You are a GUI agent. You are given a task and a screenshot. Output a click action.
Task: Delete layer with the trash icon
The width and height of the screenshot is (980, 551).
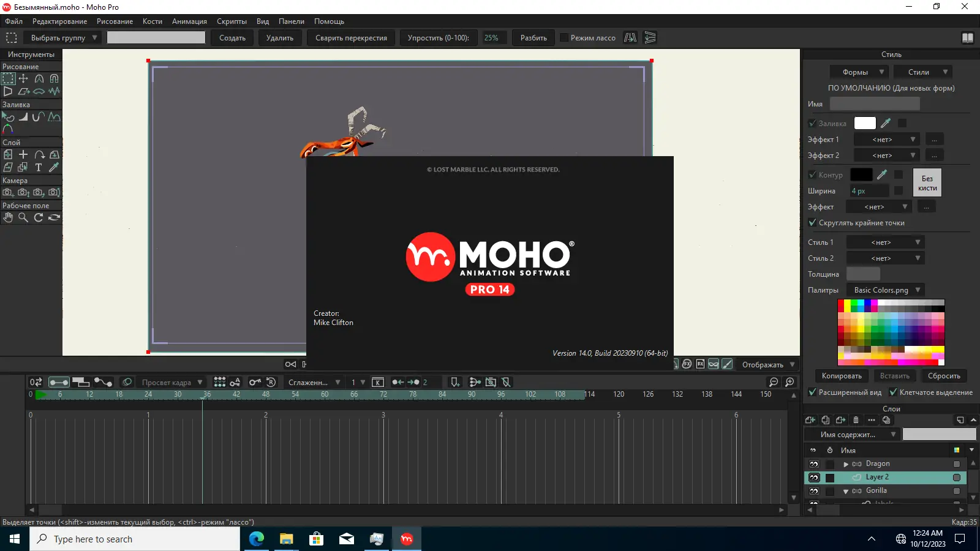(856, 420)
